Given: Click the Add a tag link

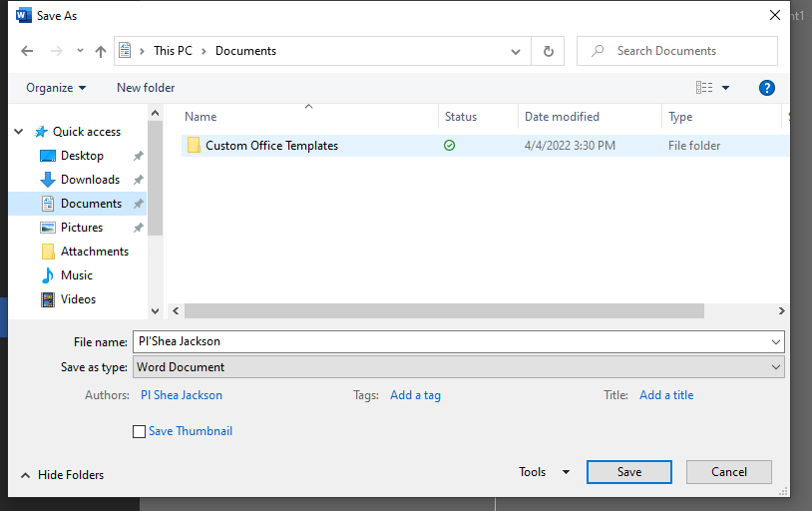Looking at the screenshot, I should pyautogui.click(x=415, y=395).
